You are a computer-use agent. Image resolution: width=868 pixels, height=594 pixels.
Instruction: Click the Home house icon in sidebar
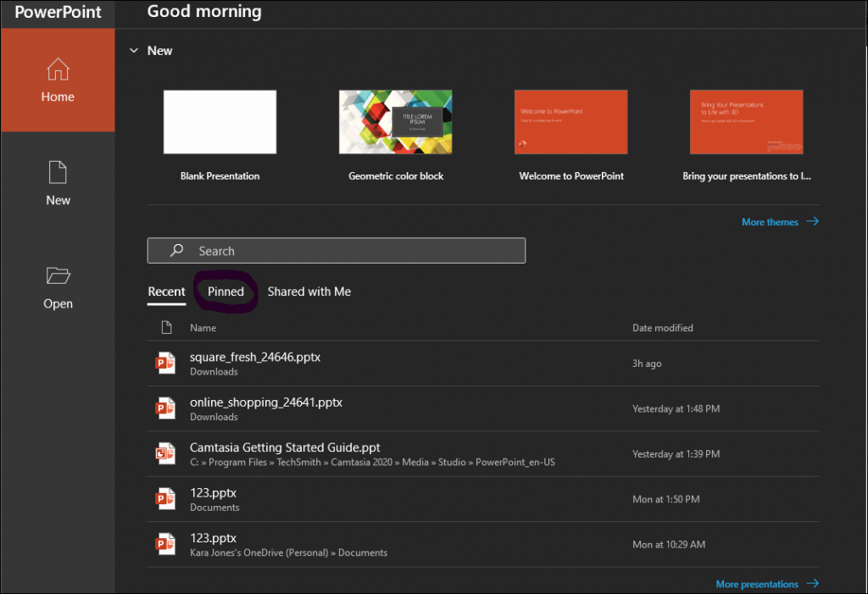click(x=58, y=69)
